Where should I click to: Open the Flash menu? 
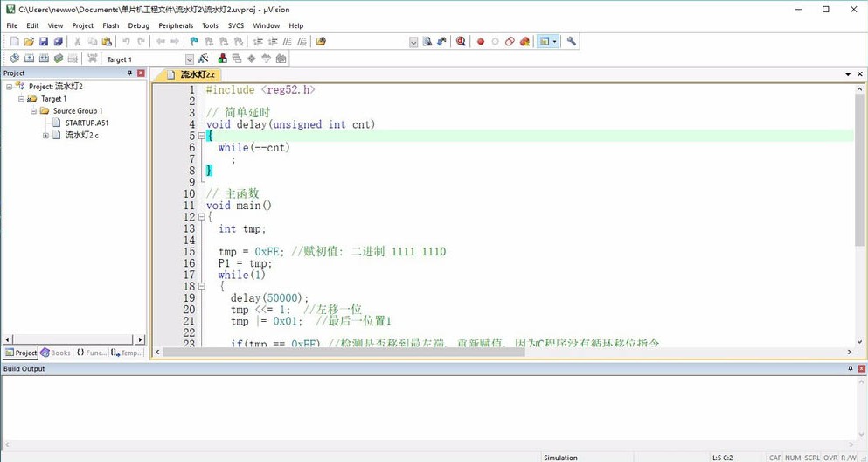pyautogui.click(x=111, y=25)
